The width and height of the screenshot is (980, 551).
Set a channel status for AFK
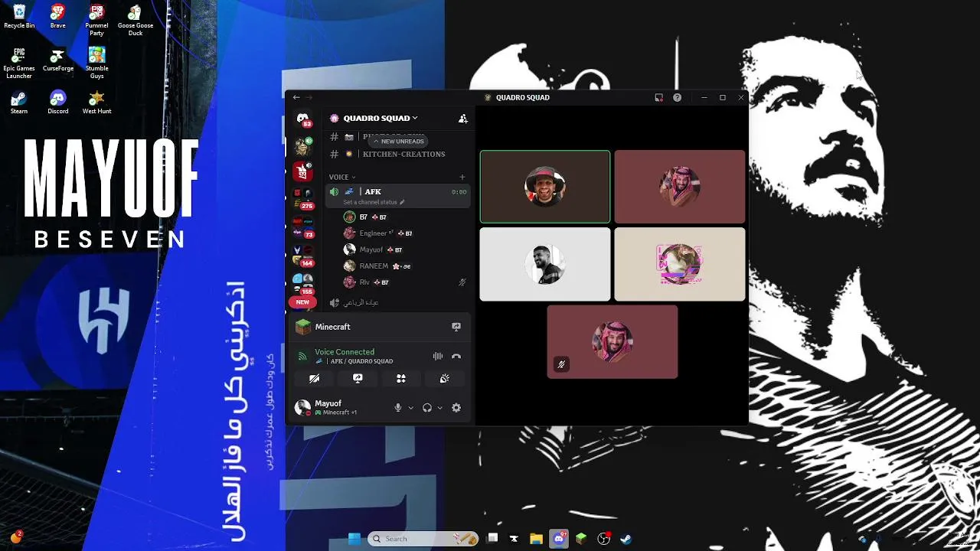click(374, 202)
